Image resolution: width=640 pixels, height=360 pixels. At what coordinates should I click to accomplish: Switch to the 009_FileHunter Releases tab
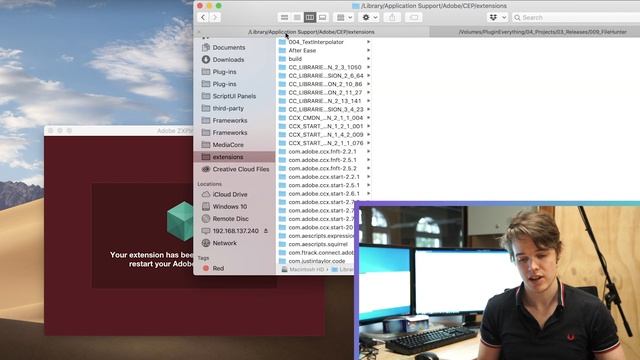tap(542, 32)
